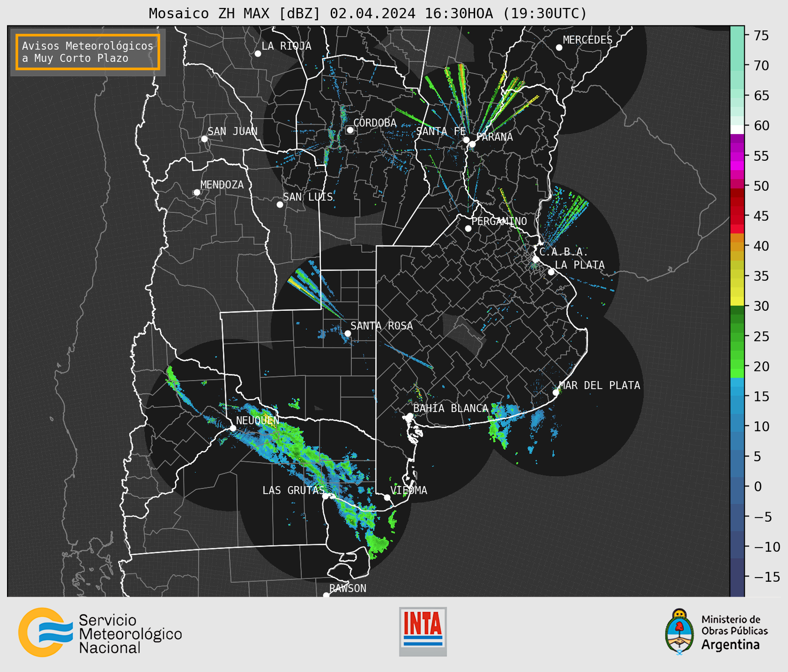This screenshot has width=788, height=672.
Task: Select the MENDOZA city marker
Action: pos(197,193)
